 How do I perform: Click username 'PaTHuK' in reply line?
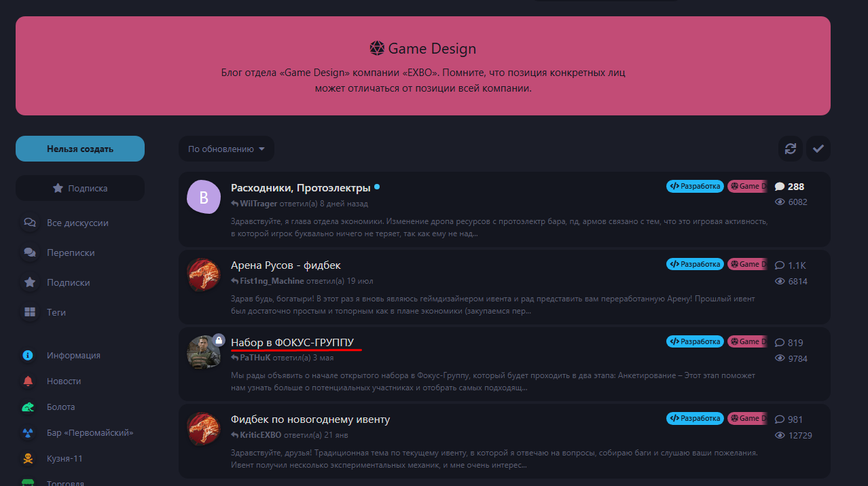(x=255, y=358)
